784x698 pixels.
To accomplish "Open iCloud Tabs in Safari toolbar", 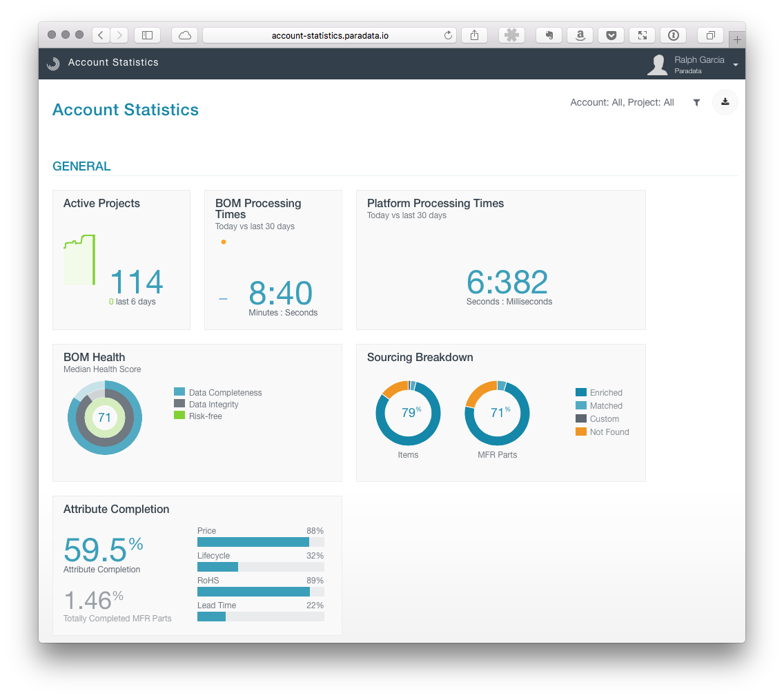I will pyautogui.click(x=184, y=35).
